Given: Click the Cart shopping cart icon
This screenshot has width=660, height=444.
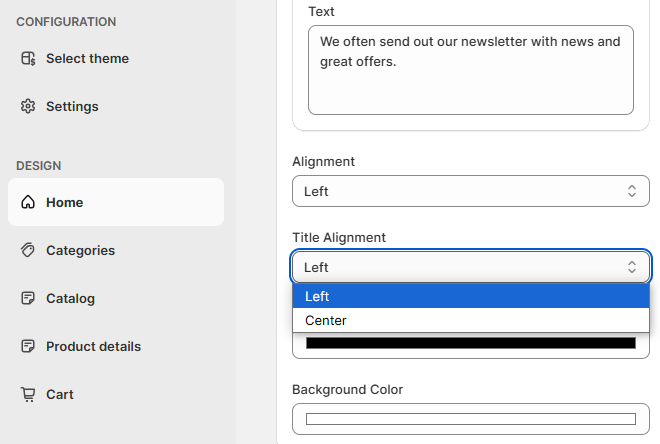Looking at the screenshot, I should (28, 394).
